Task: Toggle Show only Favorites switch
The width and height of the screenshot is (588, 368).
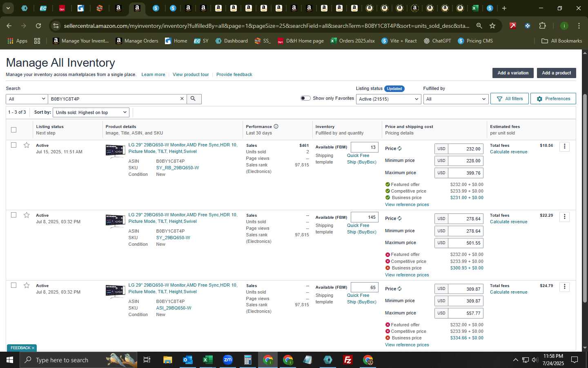Action: (305, 98)
